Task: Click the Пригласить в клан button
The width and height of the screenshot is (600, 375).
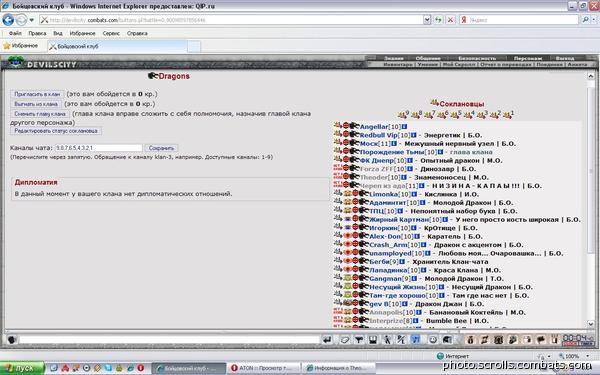Action: pyautogui.click(x=37, y=94)
